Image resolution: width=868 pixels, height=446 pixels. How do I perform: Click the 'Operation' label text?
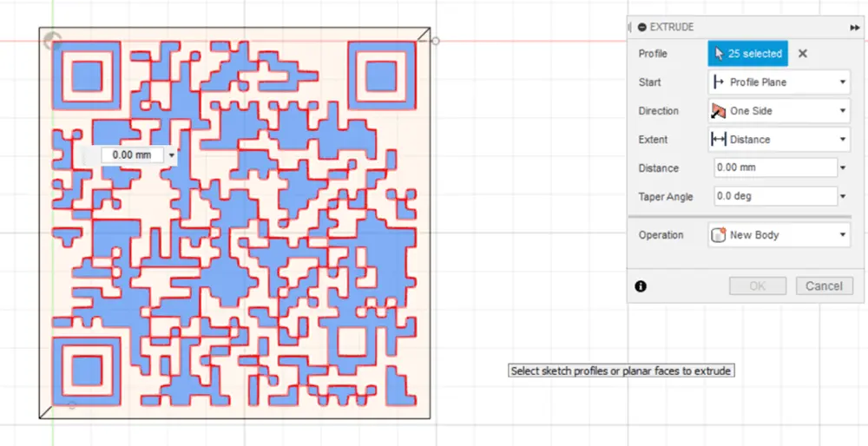[661, 235]
